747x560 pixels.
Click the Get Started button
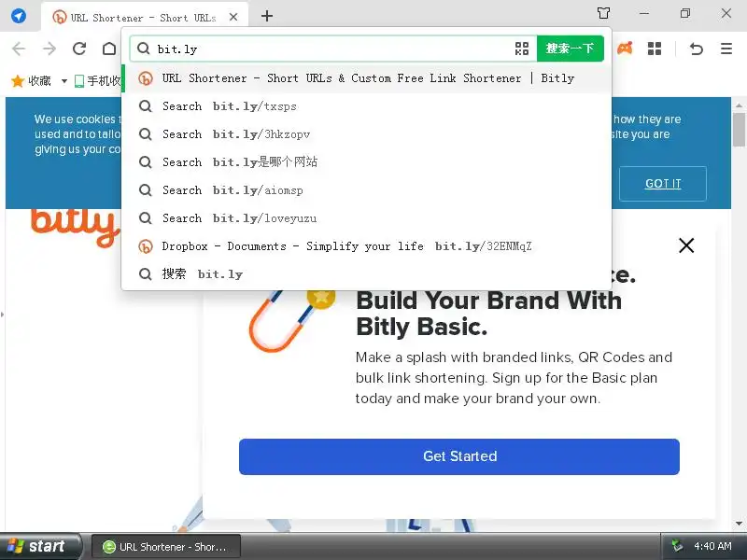point(459,456)
